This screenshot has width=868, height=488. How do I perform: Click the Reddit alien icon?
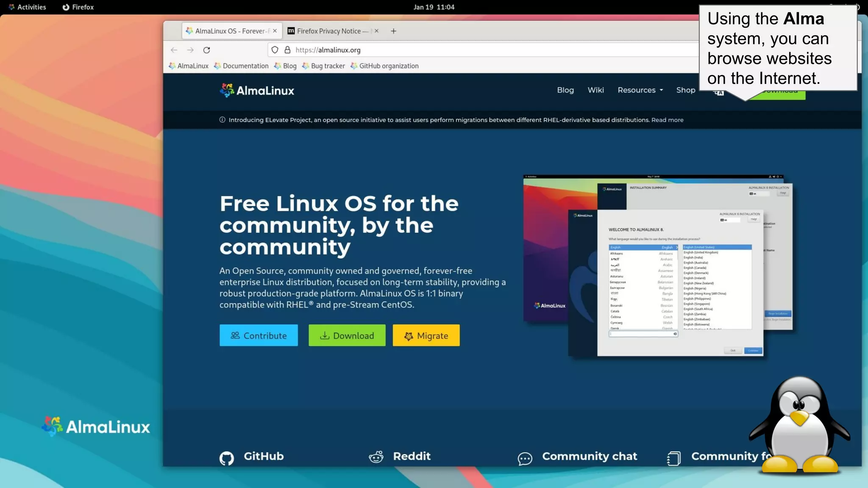tap(376, 457)
